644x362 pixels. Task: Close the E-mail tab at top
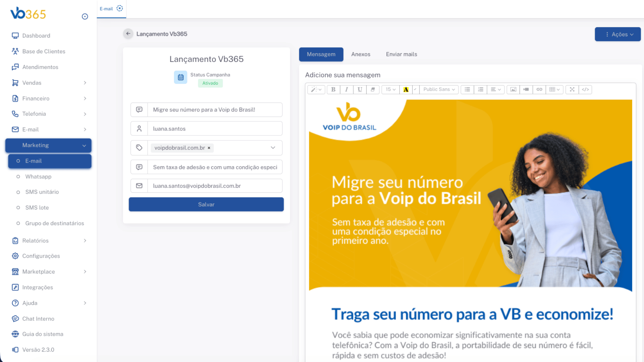tap(120, 8)
